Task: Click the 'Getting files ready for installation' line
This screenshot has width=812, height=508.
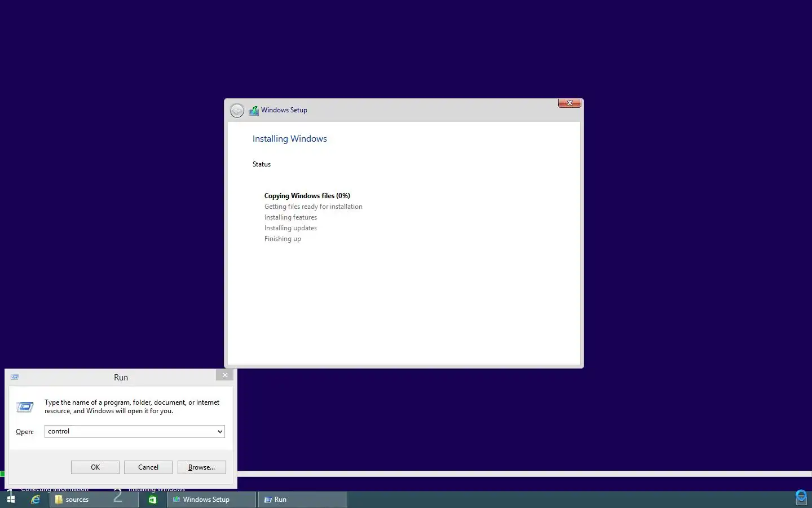Action: tap(314, 207)
